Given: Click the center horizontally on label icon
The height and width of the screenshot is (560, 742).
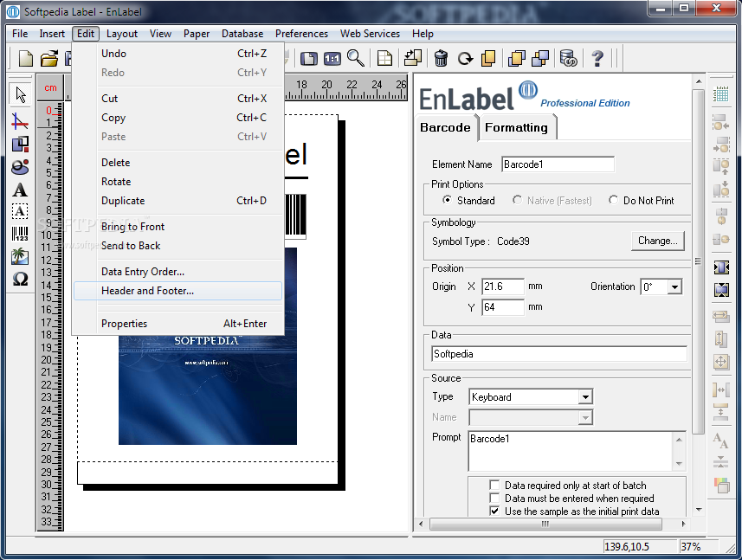Looking at the screenshot, I should click(721, 267).
